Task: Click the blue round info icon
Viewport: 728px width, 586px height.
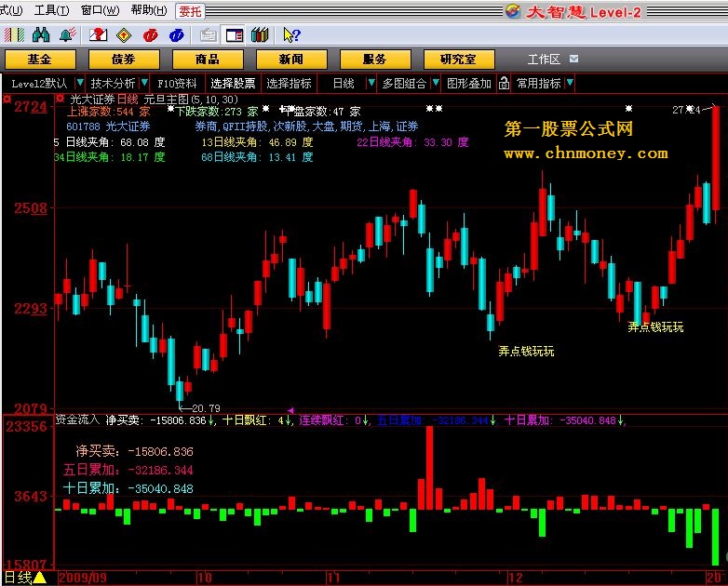Action: point(177,34)
